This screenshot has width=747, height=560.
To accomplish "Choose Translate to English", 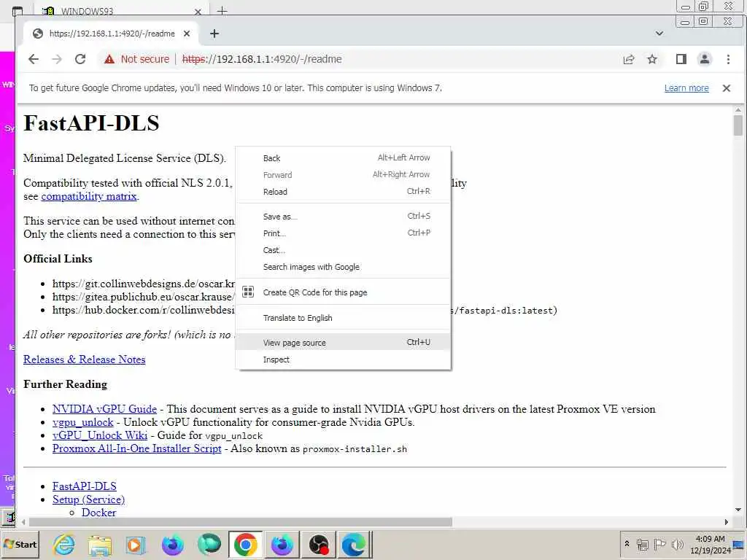I will [x=344, y=318].
